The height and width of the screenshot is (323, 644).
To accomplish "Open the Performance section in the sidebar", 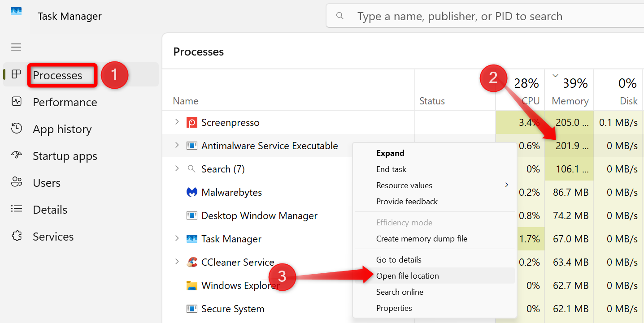I will tap(65, 102).
